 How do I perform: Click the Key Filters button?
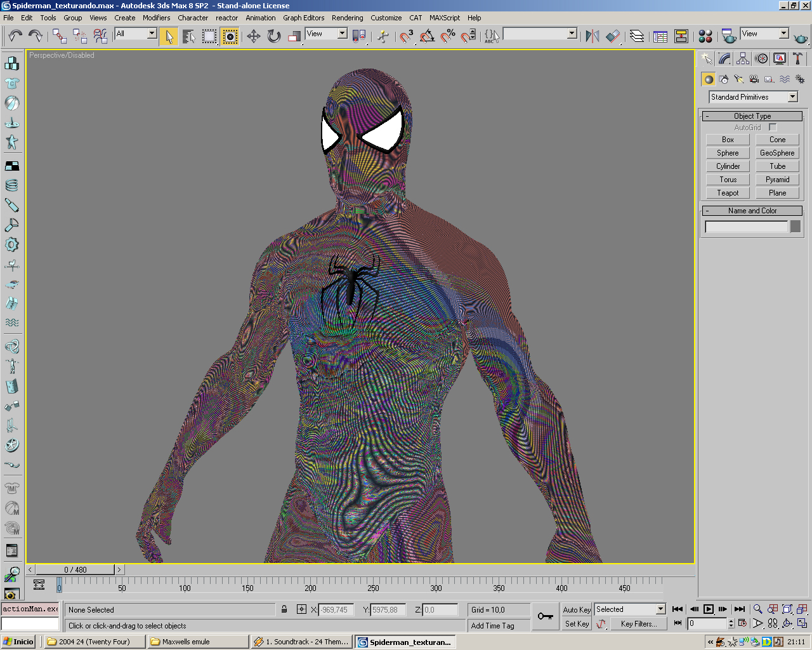tap(638, 624)
